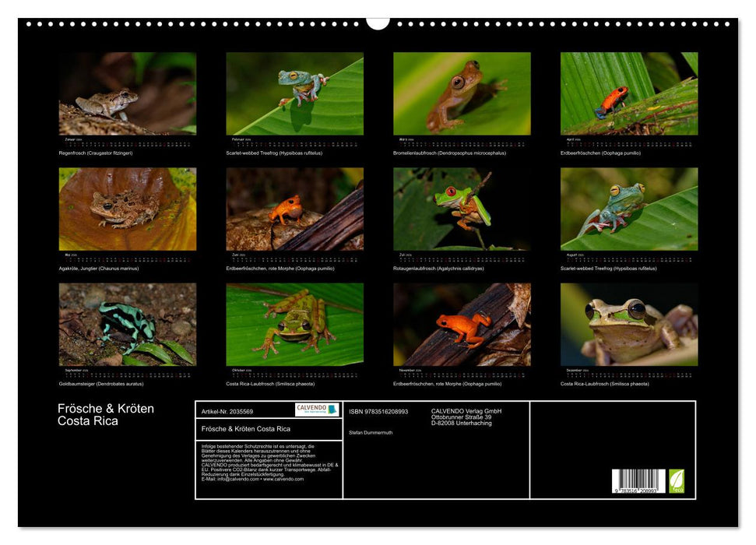Select the February Scarlet-webbed Treefrog photo
The height and width of the screenshot is (545, 756).
294,93
